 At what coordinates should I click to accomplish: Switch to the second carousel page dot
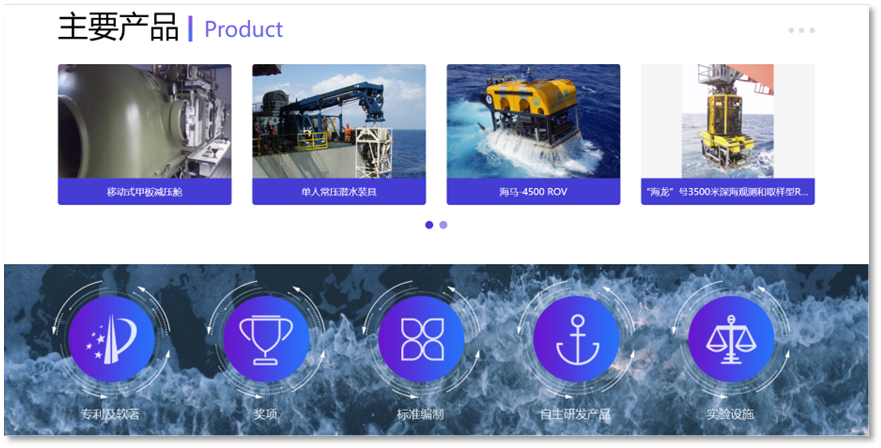pos(443,225)
